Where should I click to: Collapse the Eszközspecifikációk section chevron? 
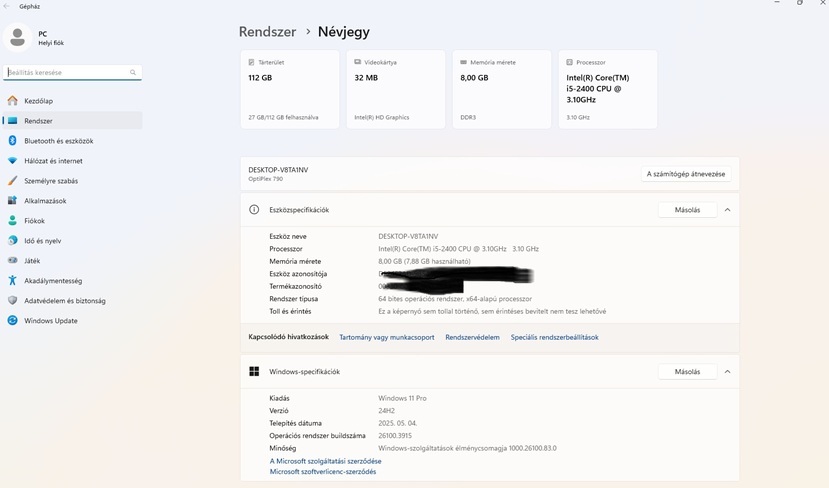[x=727, y=210]
